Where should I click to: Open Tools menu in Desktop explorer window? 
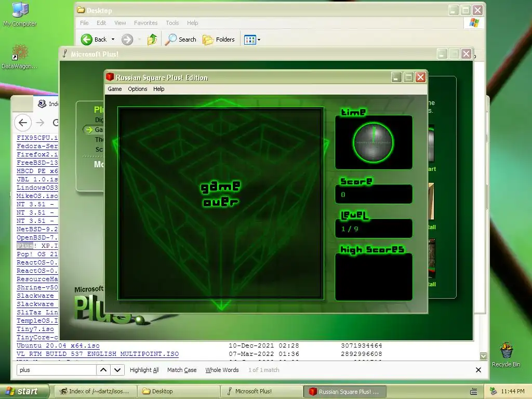[172, 23]
